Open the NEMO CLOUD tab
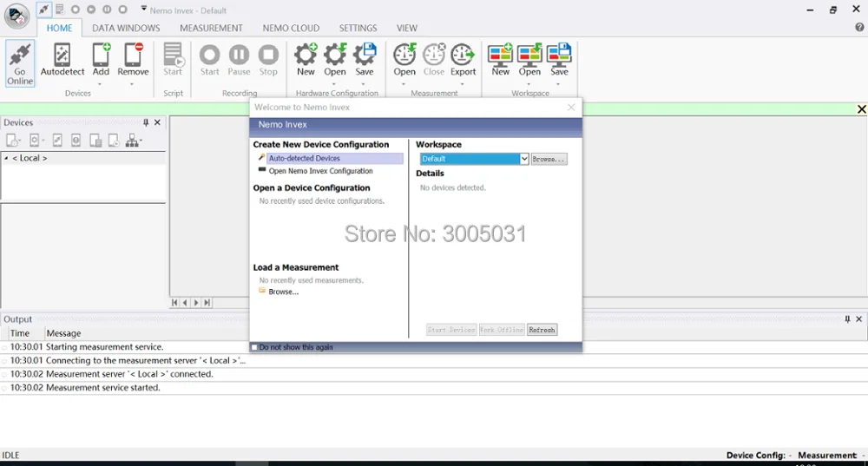 [x=291, y=29]
